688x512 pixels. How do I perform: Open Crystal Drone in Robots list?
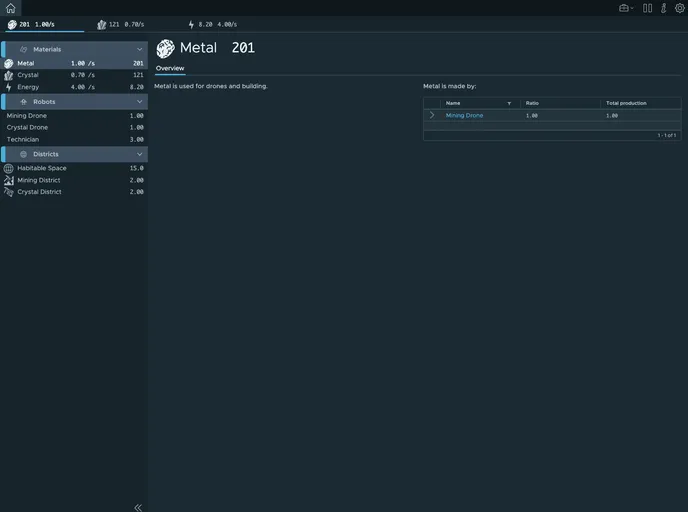pos(74,127)
